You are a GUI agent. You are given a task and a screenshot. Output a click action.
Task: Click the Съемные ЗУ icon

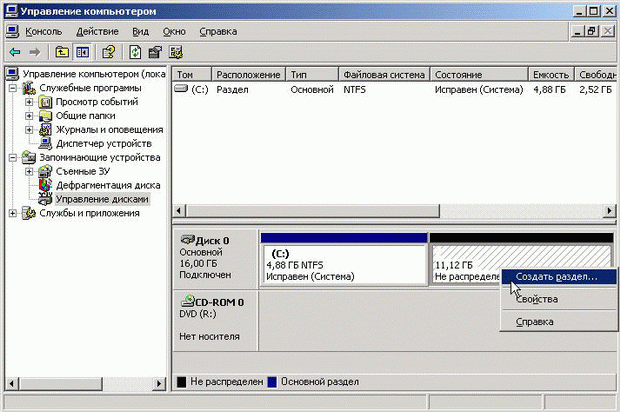click(x=45, y=171)
